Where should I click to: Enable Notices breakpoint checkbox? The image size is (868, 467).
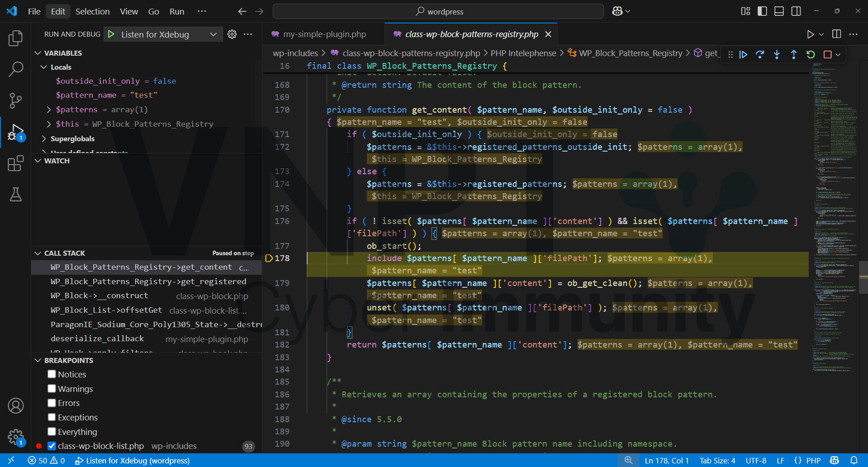coord(52,374)
